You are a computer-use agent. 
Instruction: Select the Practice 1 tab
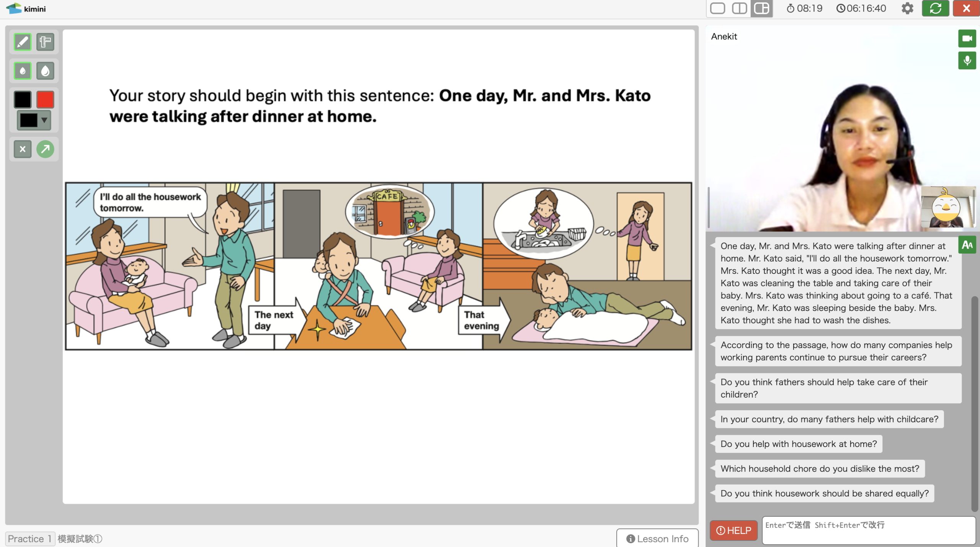point(30,539)
